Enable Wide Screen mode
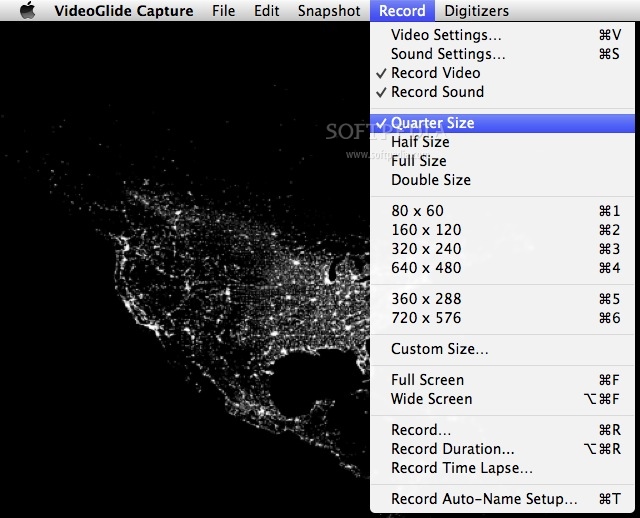This screenshot has width=640, height=518. coord(431,399)
